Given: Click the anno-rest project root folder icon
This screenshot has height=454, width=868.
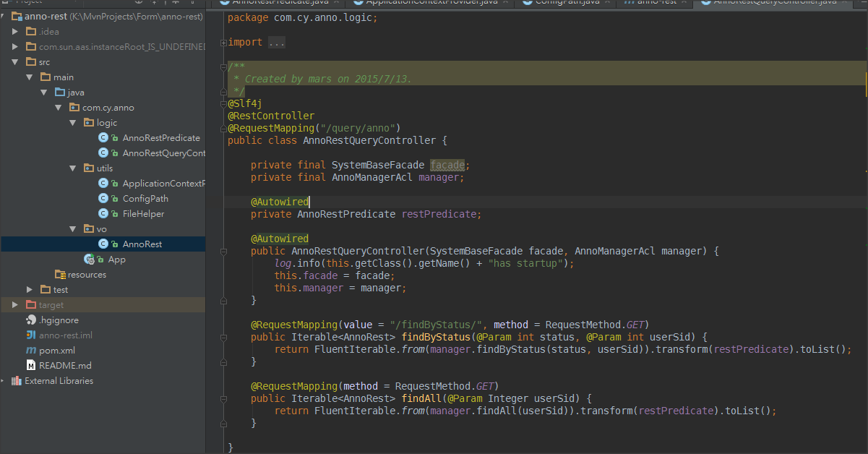Looking at the screenshot, I should (x=17, y=16).
